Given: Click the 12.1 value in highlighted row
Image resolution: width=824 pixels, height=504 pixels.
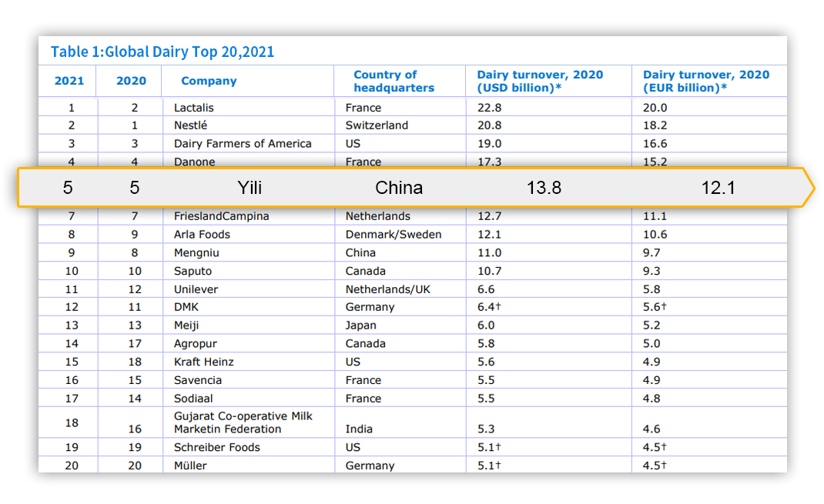Looking at the screenshot, I should 718,188.
